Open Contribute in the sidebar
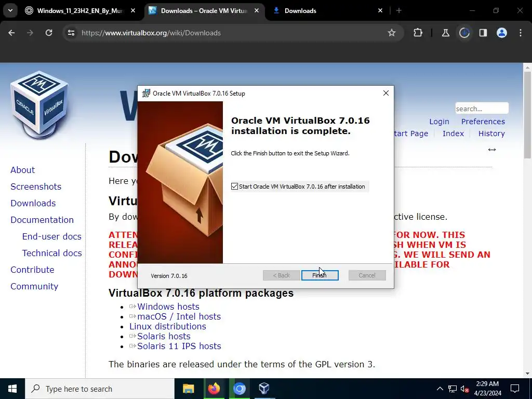 pos(32,270)
